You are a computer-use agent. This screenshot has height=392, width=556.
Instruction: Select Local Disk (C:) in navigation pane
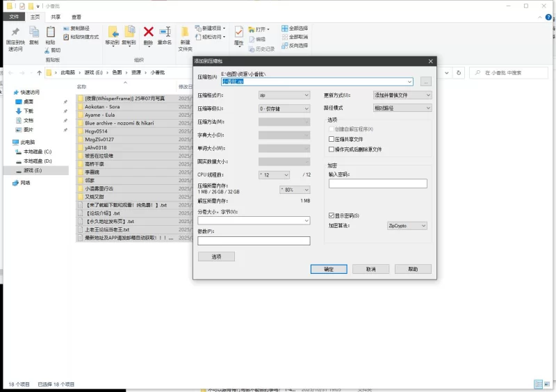(x=38, y=151)
